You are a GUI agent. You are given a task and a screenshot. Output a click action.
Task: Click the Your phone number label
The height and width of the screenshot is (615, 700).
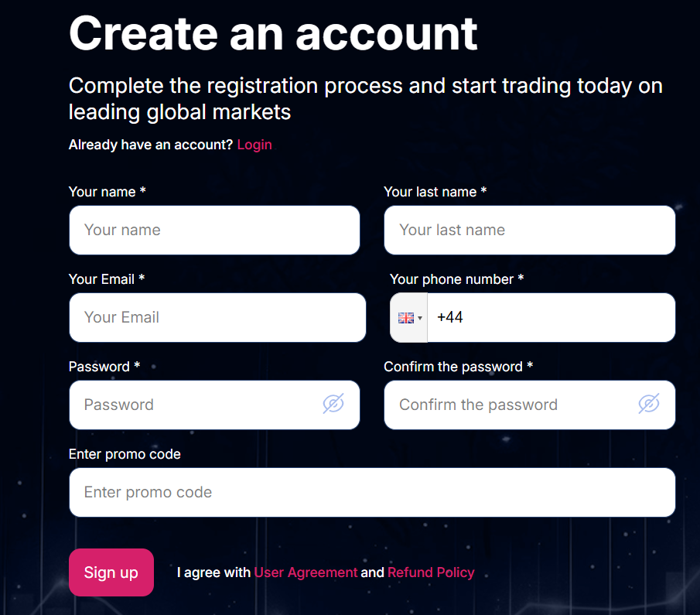tap(456, 279)
